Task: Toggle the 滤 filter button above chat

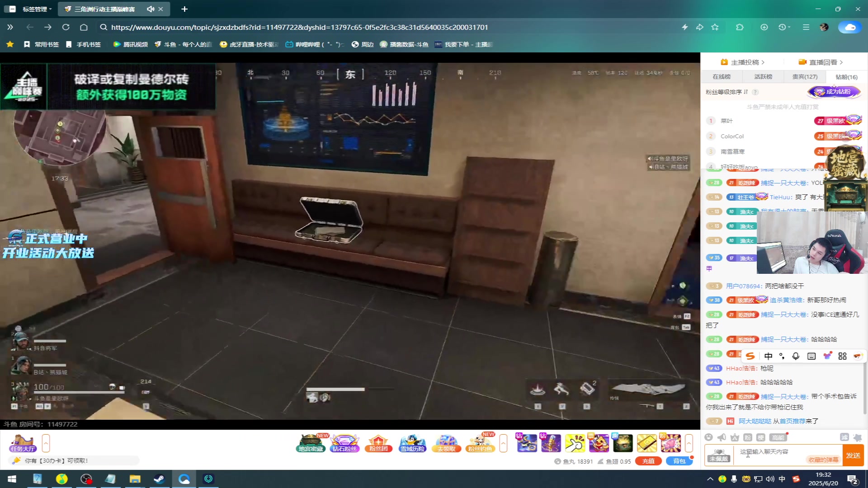Action: (844, 437)
